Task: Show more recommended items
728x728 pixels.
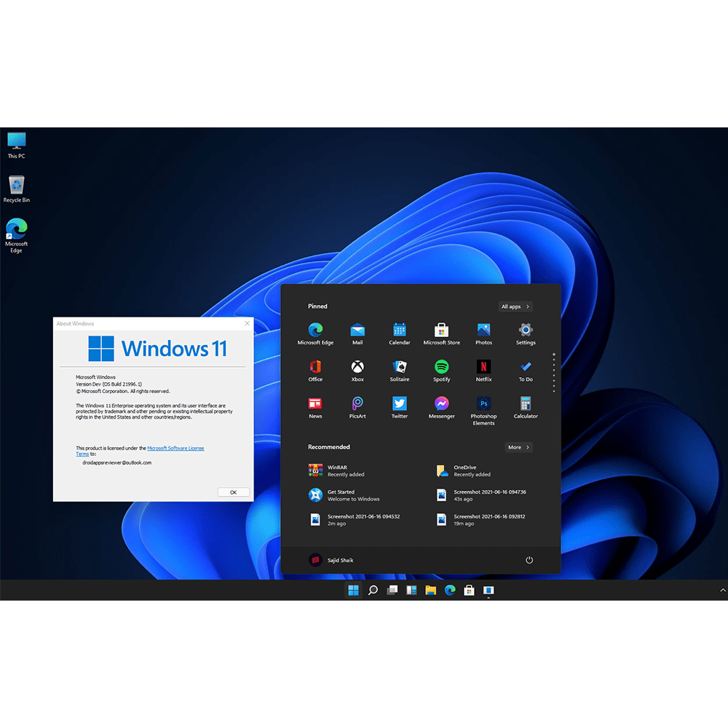Action: tap(518, 447)
